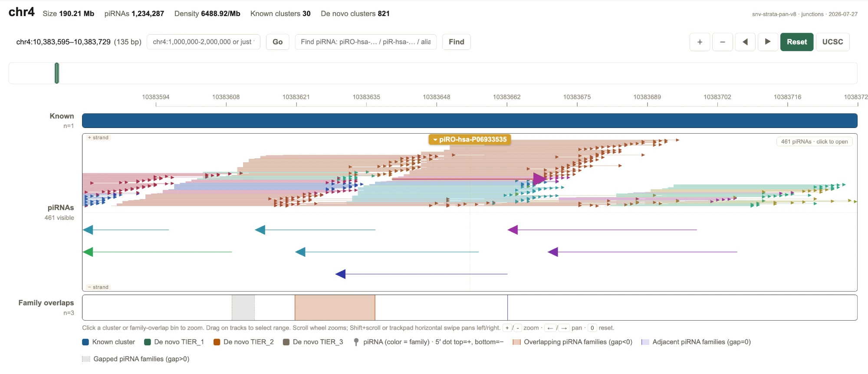Click Overlapping piRNA families legend swatch
868x374 pixels.
pyautogui.click(x=516, y=342)
